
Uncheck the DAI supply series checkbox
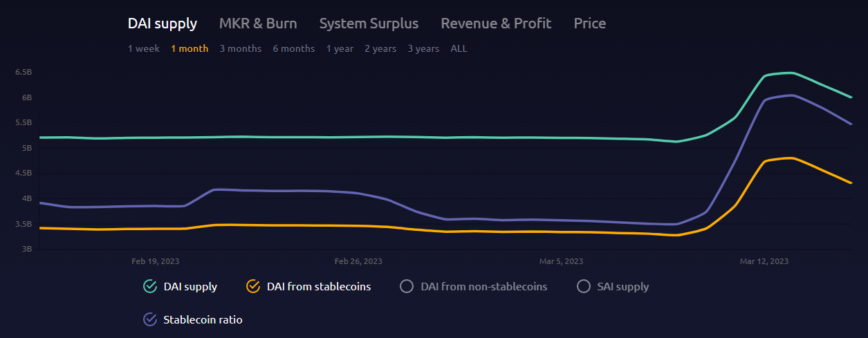pyautogui.click(x=149, y=286)
